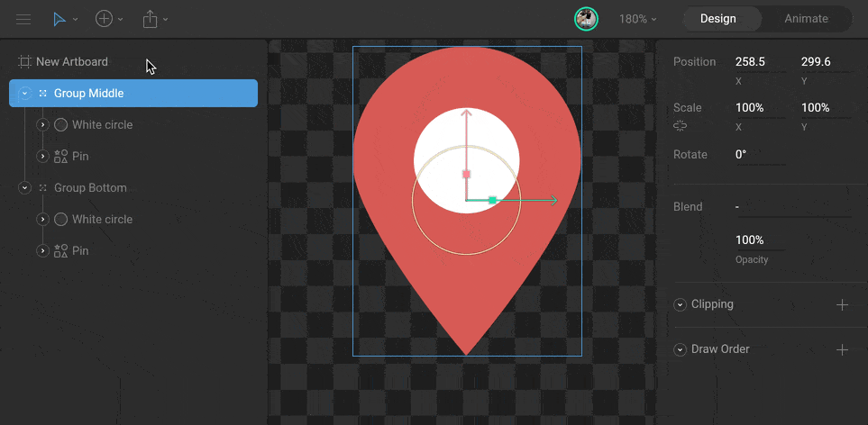Image resolution: width=868 pixels, height=425 pixels.
Task: Collapse the Draw Order section chevron
Action: pyautogui.click(x=681, y=350)
